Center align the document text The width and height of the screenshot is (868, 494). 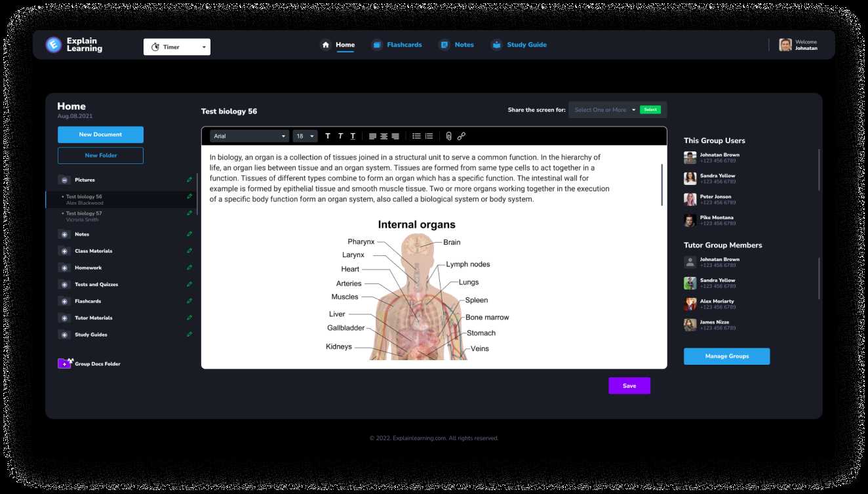[x=384, y=136]
